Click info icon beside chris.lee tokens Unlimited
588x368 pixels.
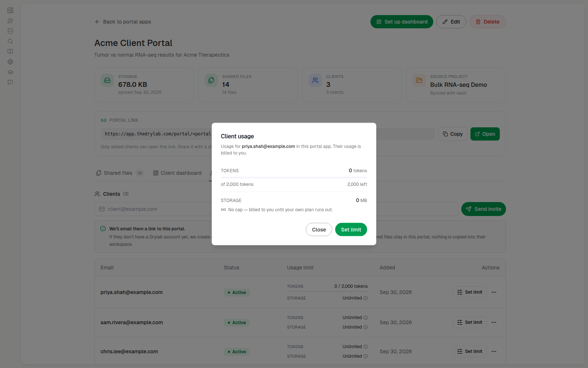(x=366, y=347)
